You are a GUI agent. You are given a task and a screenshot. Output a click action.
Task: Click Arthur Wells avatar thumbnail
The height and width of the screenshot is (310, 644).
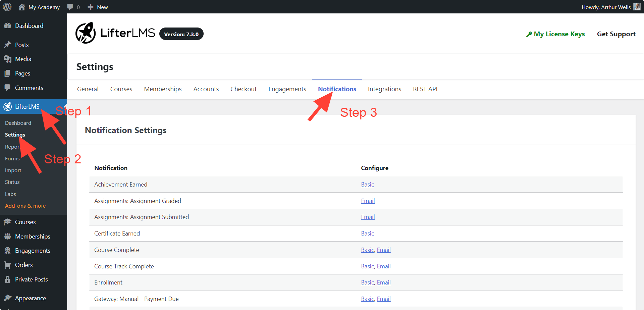coord(637,7)
